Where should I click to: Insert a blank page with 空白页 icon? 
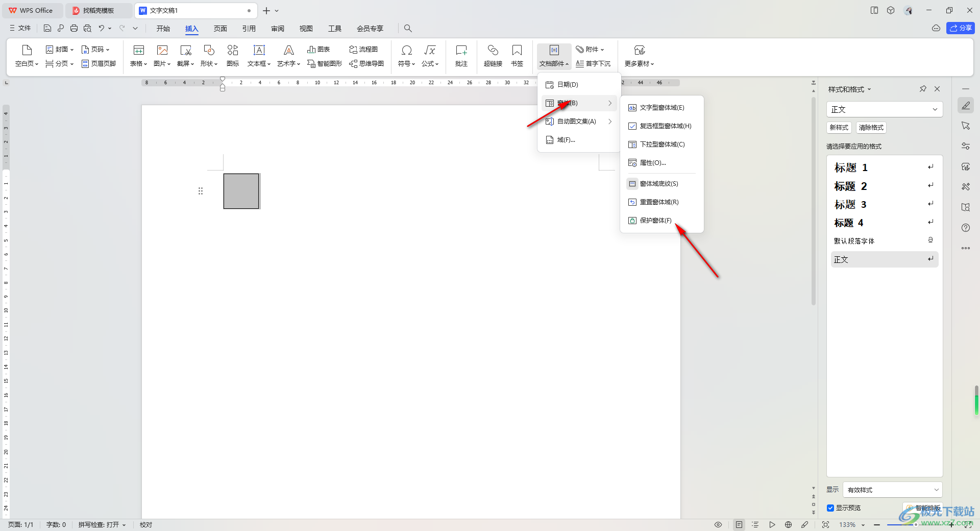pyautogui.click(x=27, y=56)
